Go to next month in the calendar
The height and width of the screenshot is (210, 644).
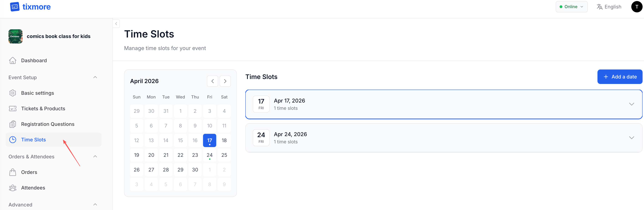click(225, 81)
